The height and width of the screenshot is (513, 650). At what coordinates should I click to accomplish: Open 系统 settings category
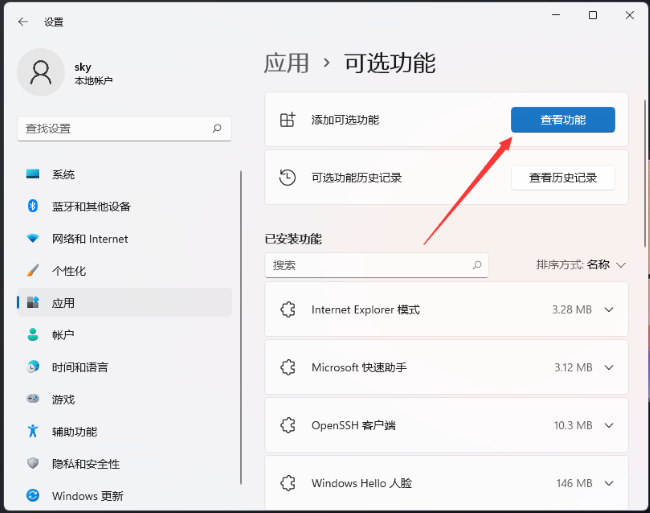point(124,174)
